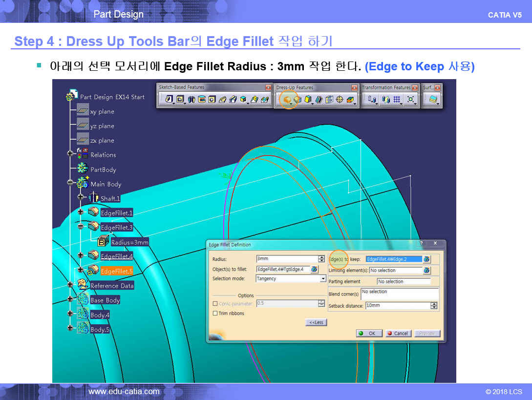Click the icon beside Edge(s) to keep field
532x400 pixels.
coord(426,259)
